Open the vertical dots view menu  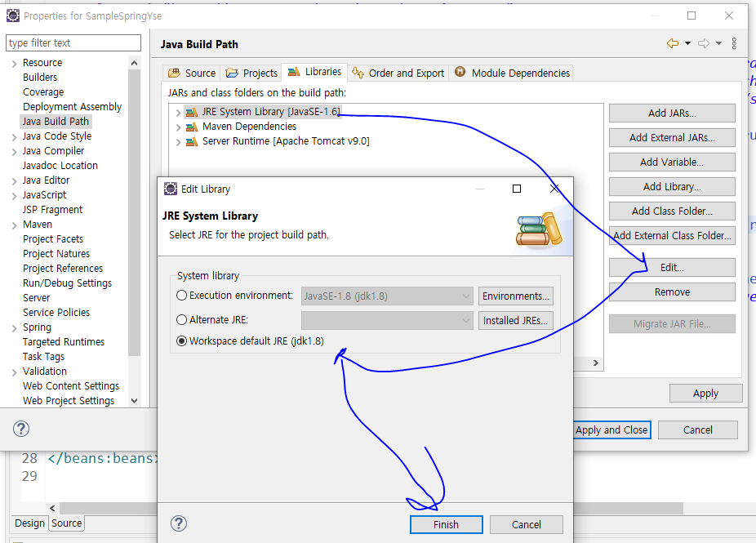(x=734, y=43)
